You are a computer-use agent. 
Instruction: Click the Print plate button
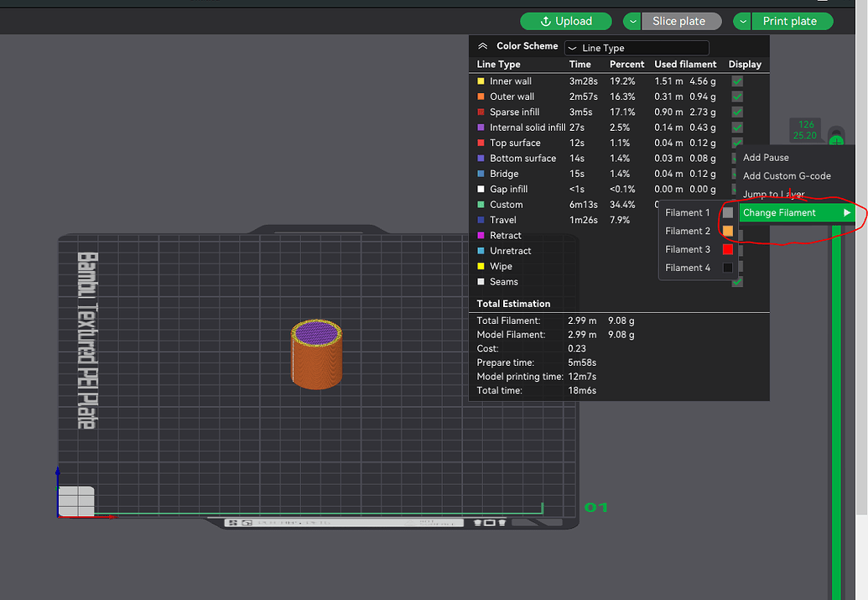click(793, 21)
